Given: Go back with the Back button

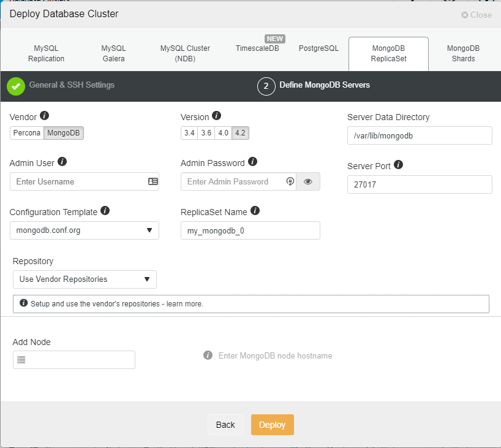Looking at the screenshot, I should (225, 425).
